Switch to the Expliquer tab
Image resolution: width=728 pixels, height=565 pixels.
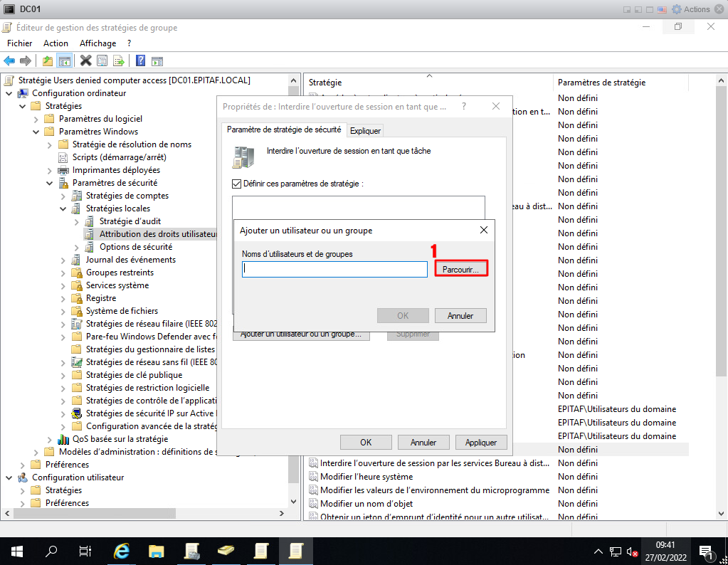[x=365, y=130]
